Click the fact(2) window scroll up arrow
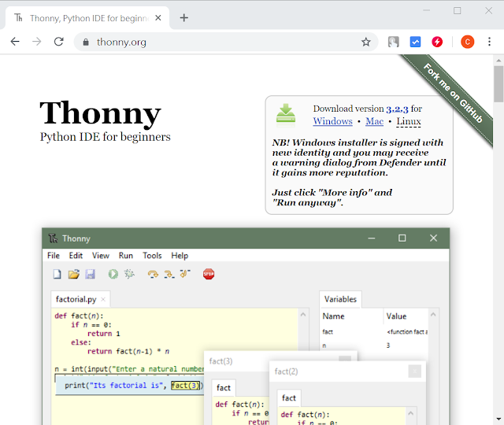 click(x=411, y=413)
